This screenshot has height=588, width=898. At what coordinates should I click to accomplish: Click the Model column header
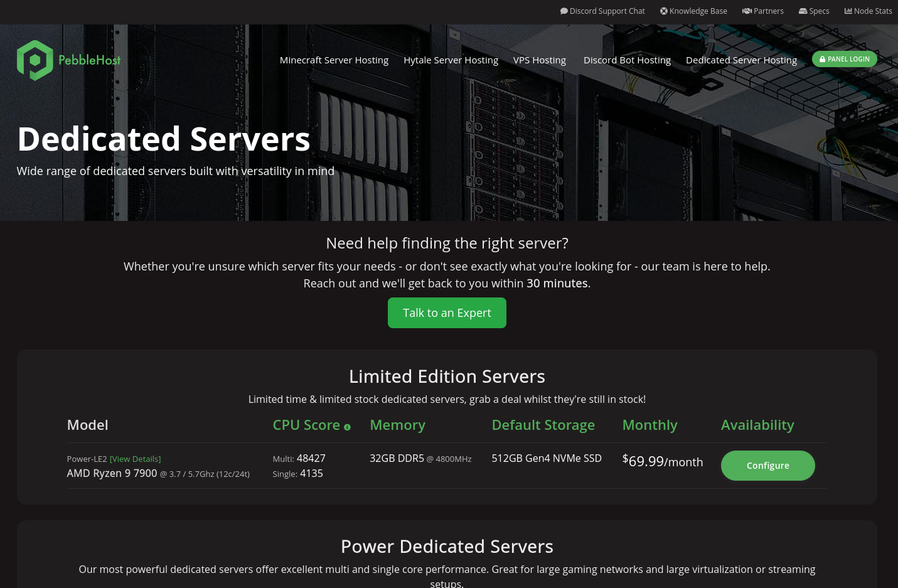click(x=88, y=425)
